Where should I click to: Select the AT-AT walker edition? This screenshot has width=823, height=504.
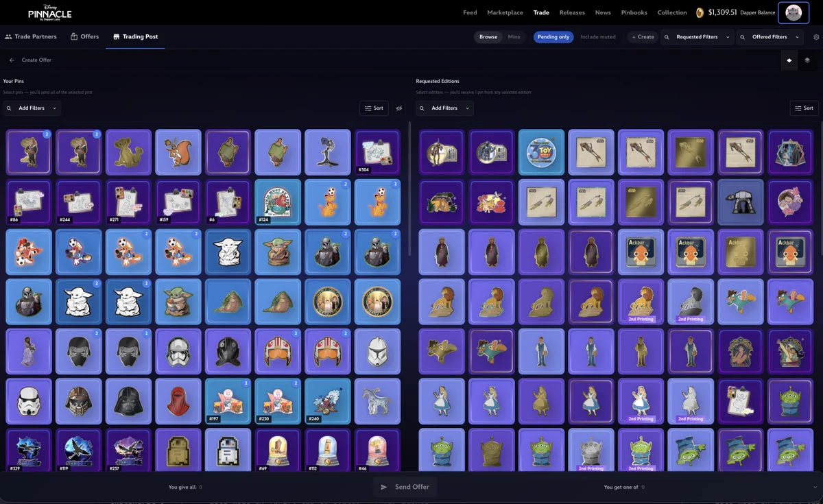(x=741, y=202)
